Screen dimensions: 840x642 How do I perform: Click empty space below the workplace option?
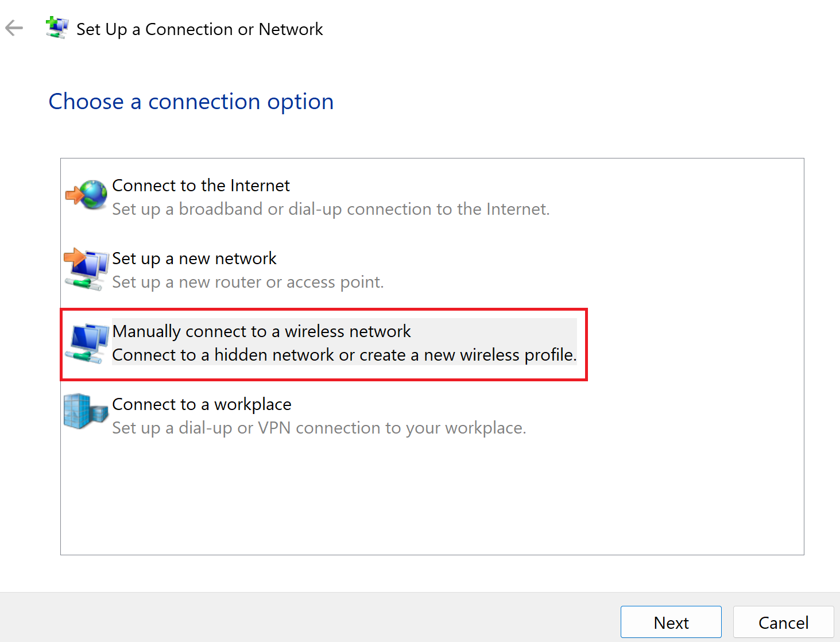pyautogui.click(x=431, y=500)
